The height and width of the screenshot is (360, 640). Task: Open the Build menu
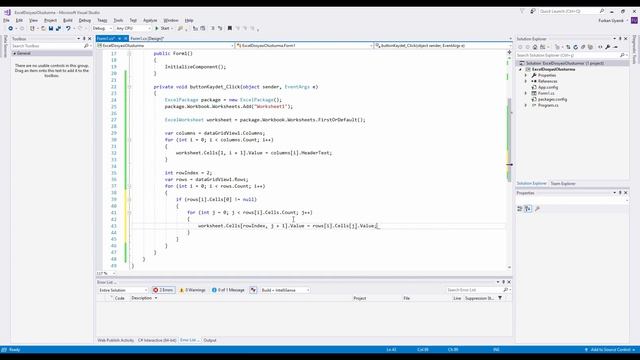[68, 20]
